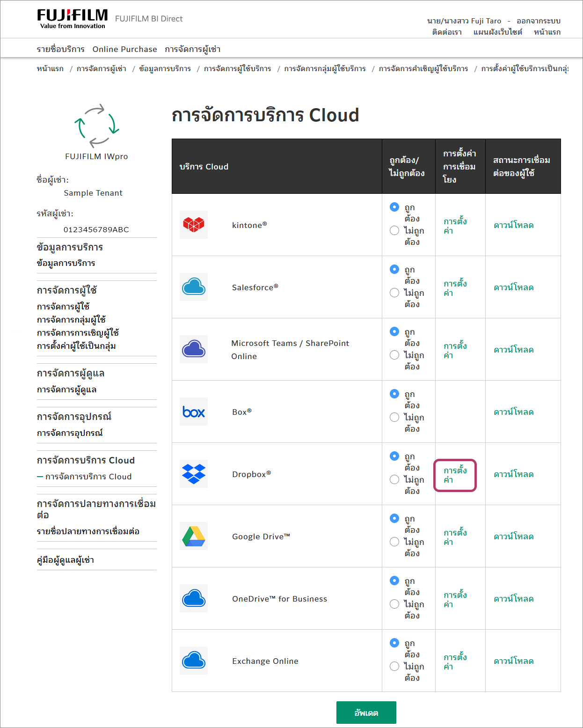Click the Google Drive triangle icon
The image size is (583, 728).
194,536
